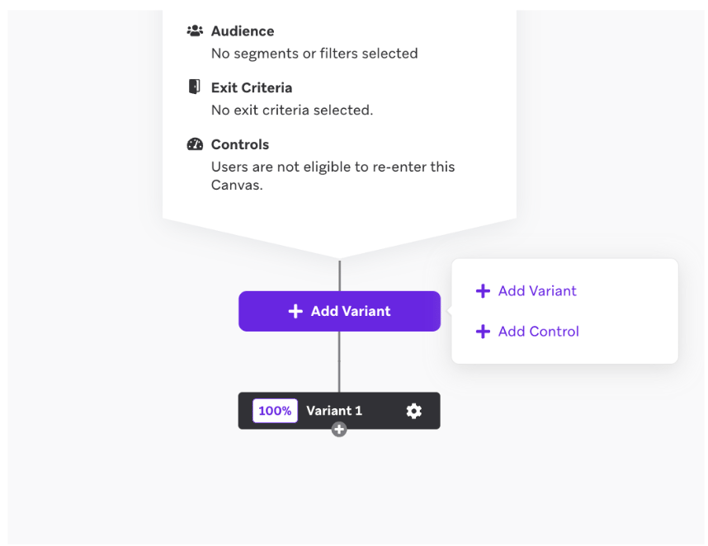The image size is (708, 546).
Task: Click the Exit Criteria door icon
Action: (x=194, y=86)
